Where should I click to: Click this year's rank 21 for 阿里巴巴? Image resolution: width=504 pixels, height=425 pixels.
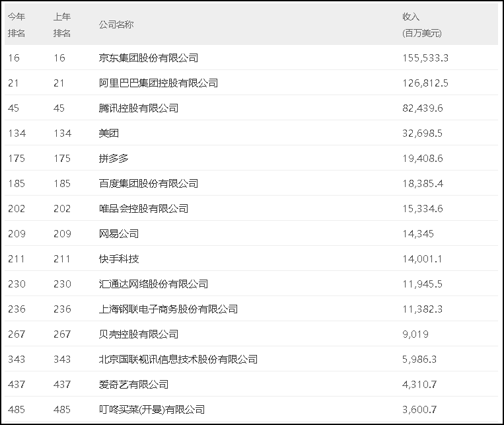[13, 83]
